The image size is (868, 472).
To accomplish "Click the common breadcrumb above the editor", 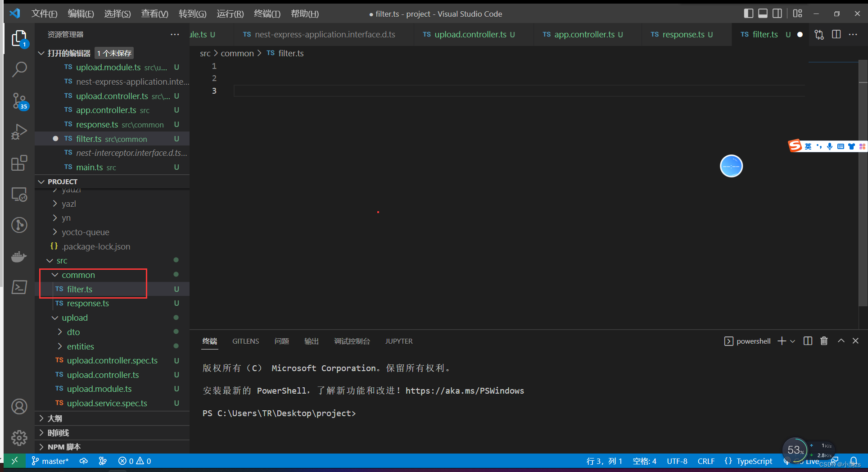I will [237, 53].
